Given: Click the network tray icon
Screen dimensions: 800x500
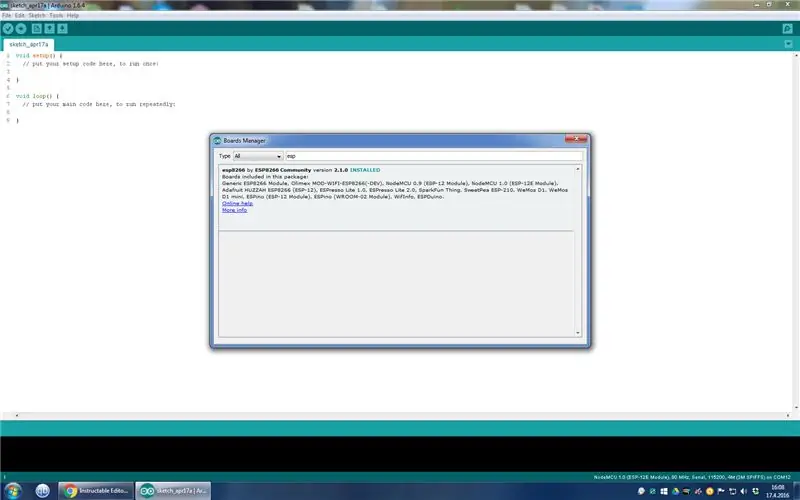Looking at the screenshot, I should [732, 491].
